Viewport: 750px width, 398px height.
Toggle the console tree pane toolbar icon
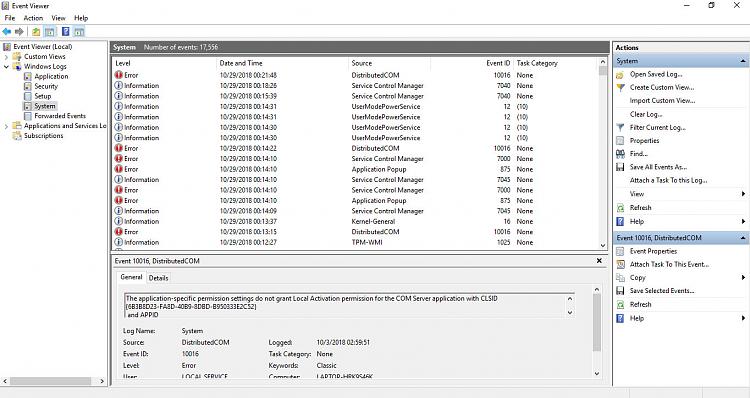[x=49, y=32]
